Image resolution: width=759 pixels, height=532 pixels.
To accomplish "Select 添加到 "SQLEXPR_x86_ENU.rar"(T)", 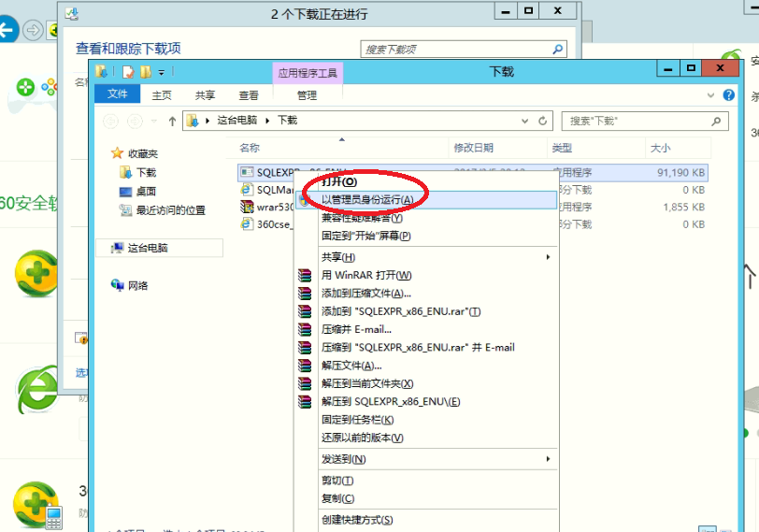I will click(x=401, y=311).
